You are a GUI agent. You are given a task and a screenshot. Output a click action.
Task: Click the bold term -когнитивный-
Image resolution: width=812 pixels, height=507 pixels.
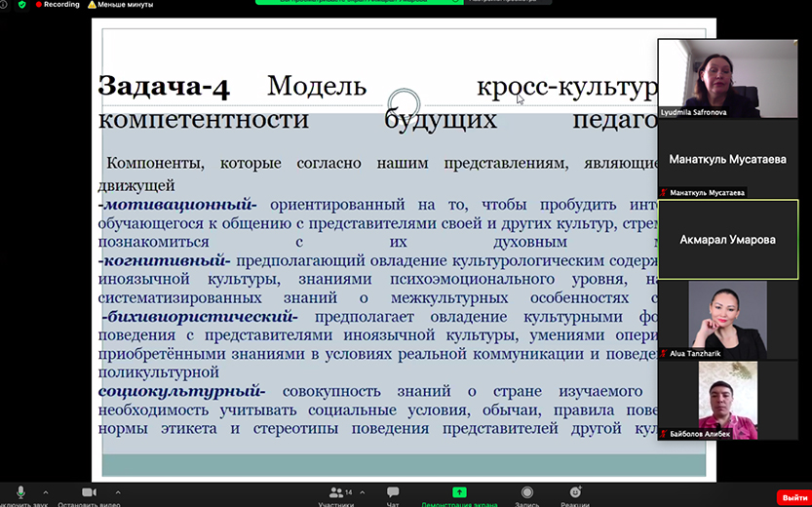coord(164,260)
